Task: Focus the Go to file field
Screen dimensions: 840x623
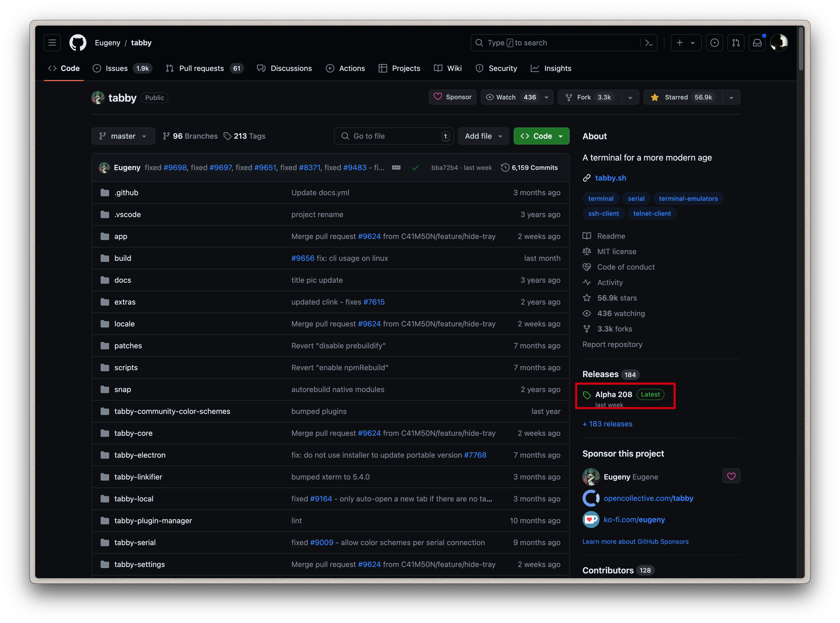Action: coord(394,136)
